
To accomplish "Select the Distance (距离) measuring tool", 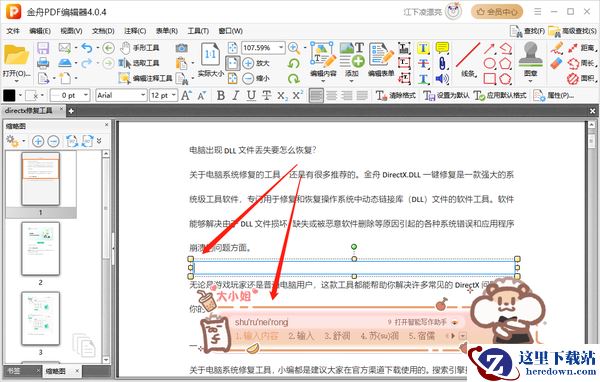I will (581, 48).
